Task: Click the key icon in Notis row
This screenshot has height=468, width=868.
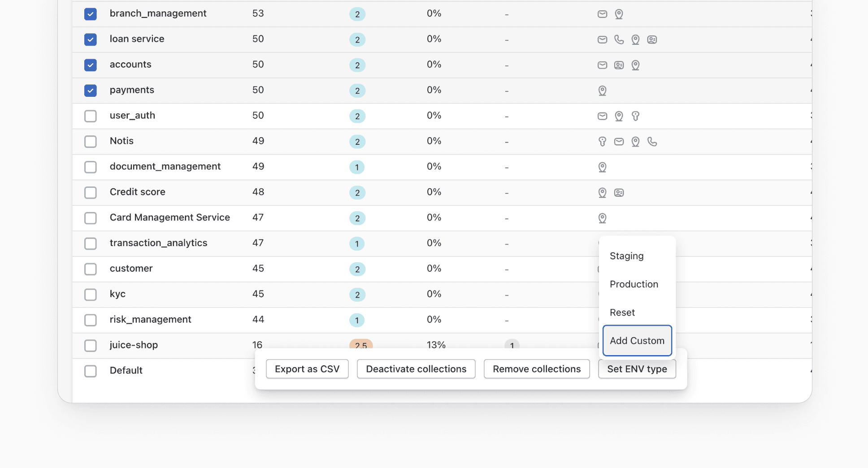Action: [x=602, y=142]
